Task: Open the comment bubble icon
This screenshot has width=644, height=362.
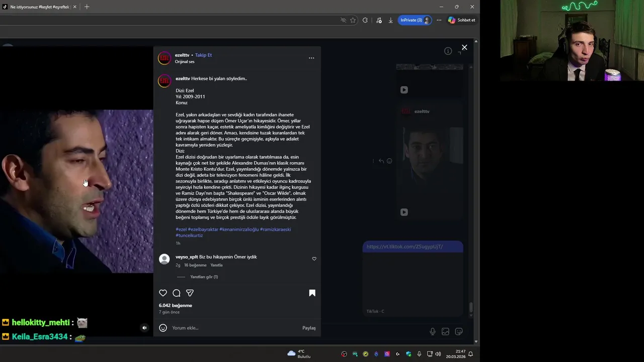Action: pyautogui.click(x=177, y=293)
